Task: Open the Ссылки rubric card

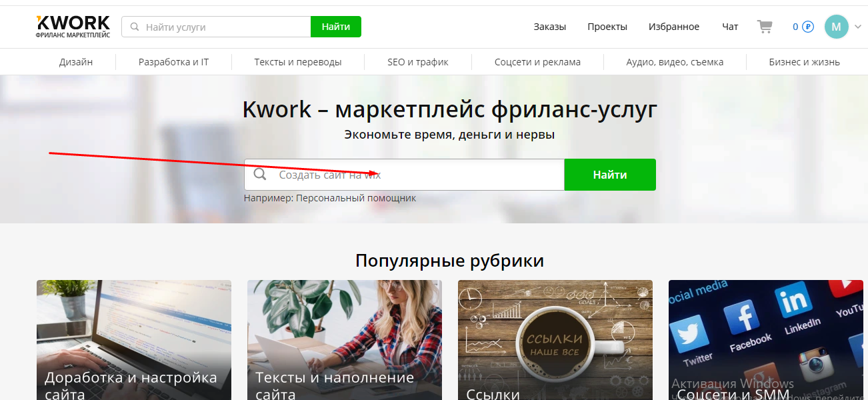Action: [555, 340]
